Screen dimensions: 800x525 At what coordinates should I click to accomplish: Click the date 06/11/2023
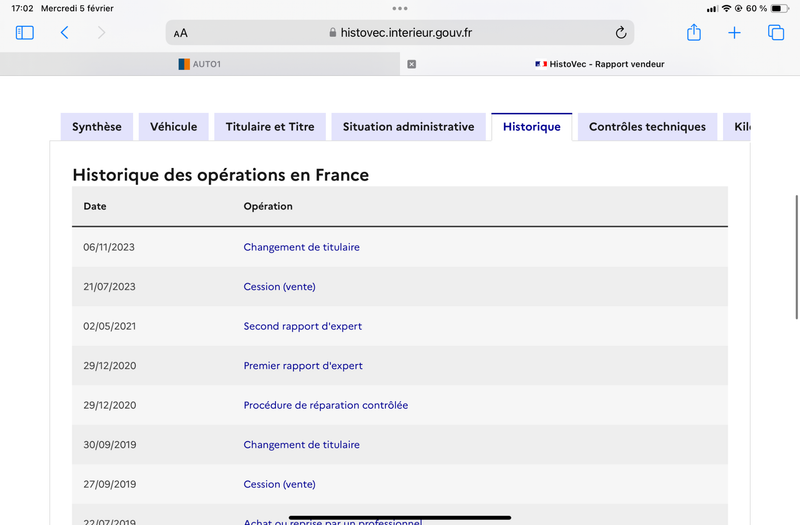pyautogui.click(x=109, y=247)
